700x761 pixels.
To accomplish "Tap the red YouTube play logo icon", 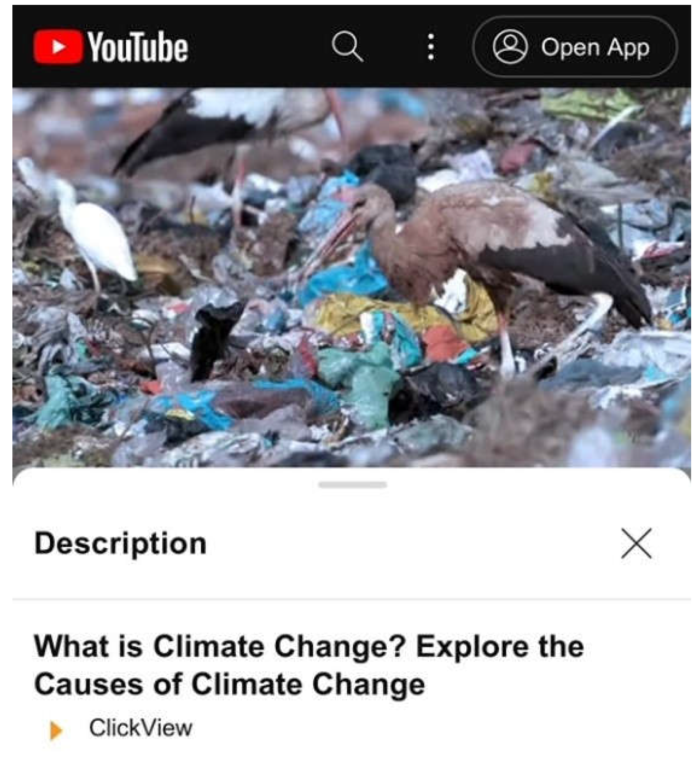I will [58, 47].
